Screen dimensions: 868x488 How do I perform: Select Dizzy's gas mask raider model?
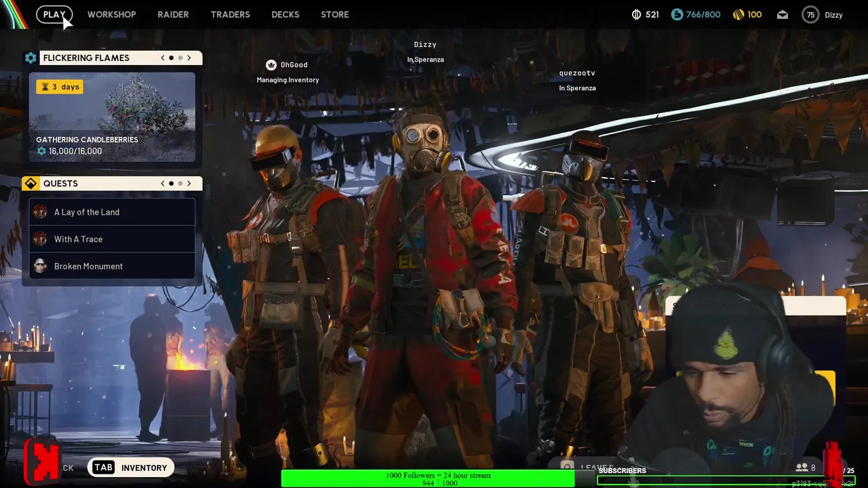pos(429,285)
